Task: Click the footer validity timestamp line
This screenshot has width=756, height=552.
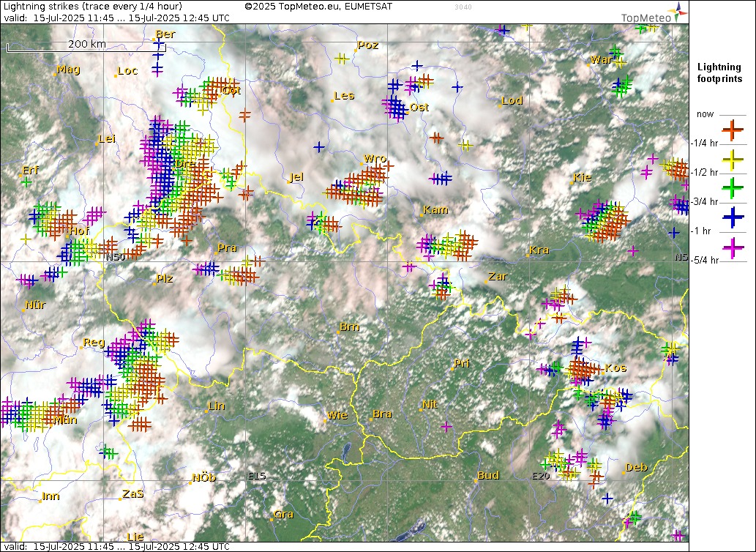Action: coord(116,547)
